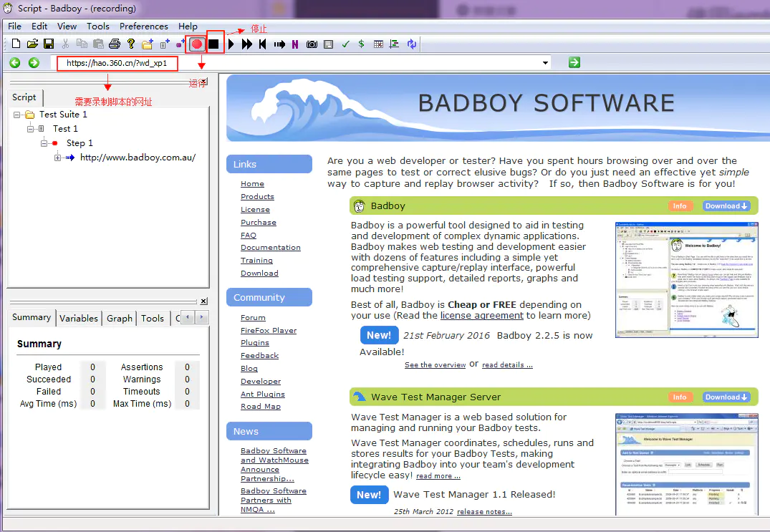Create a new script with the blank page icon
The width and height of the screenshot is (770, 532).
(x=16, y=44)
